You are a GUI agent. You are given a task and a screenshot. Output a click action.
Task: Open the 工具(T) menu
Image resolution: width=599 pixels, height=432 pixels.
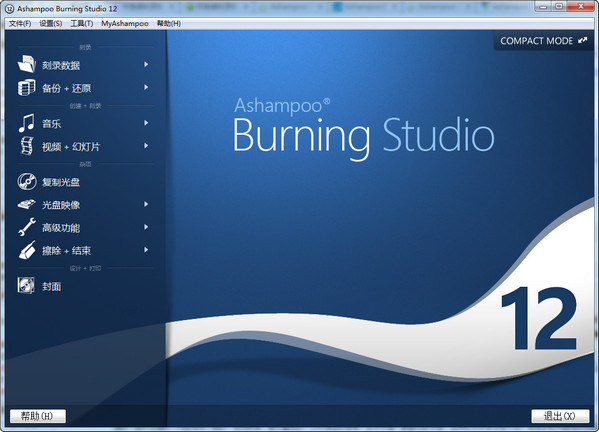pos(82,24)
